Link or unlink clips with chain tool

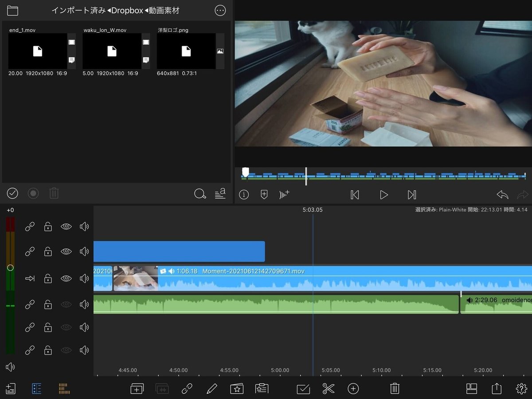coord(187,389)
